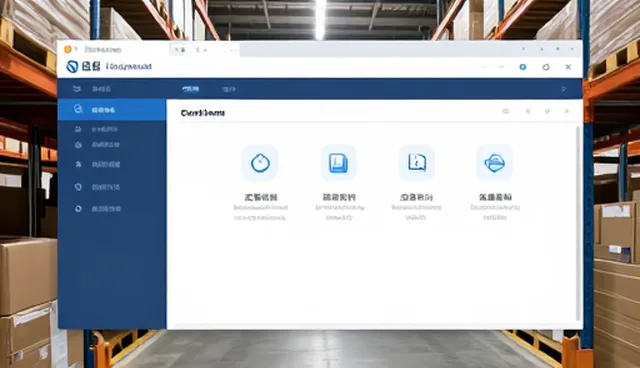Close the app with the header X button
Image resolution: width=640 pixels, height=368 pixels.
pyautogui.click(x=568, y=67)
